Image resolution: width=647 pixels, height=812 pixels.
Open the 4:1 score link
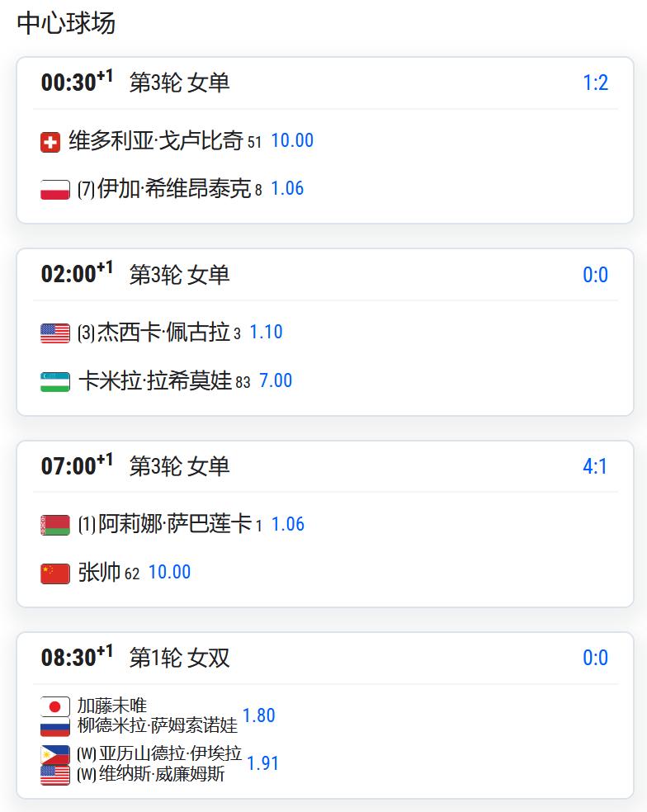point(595,466)
